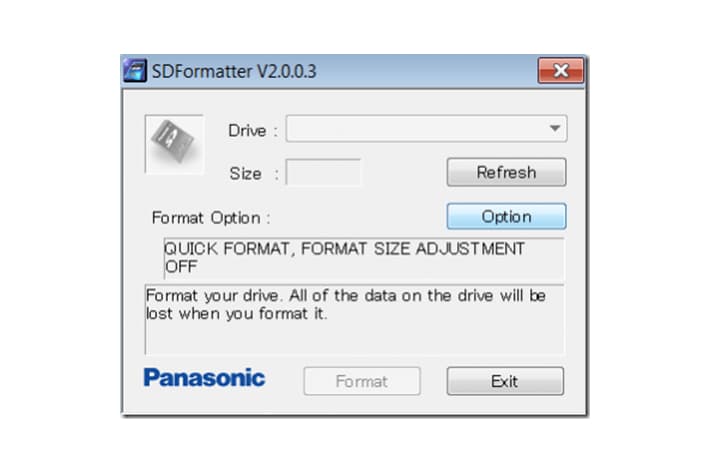Click the QUICK FORMAT option text box

(x=364, y=258)
